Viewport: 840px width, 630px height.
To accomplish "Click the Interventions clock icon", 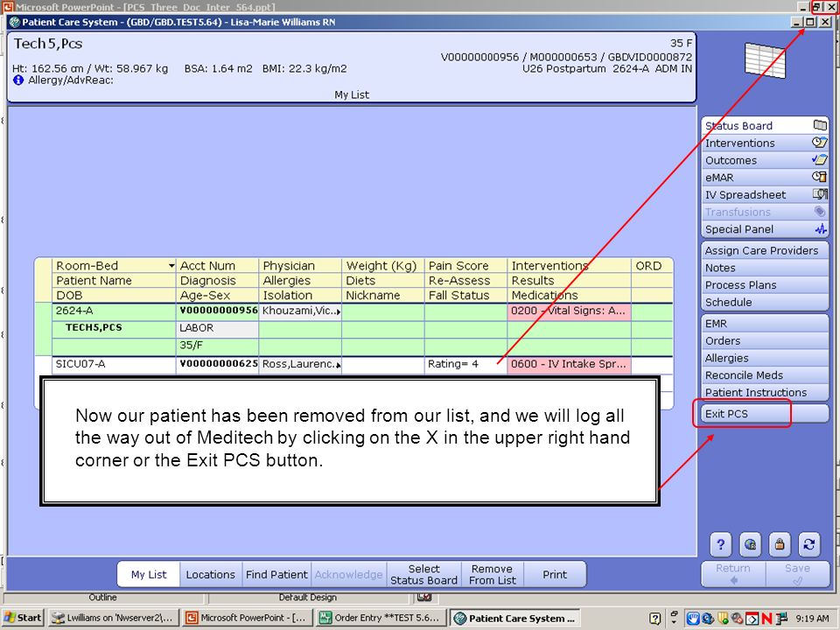I will [x=820, y=143].
